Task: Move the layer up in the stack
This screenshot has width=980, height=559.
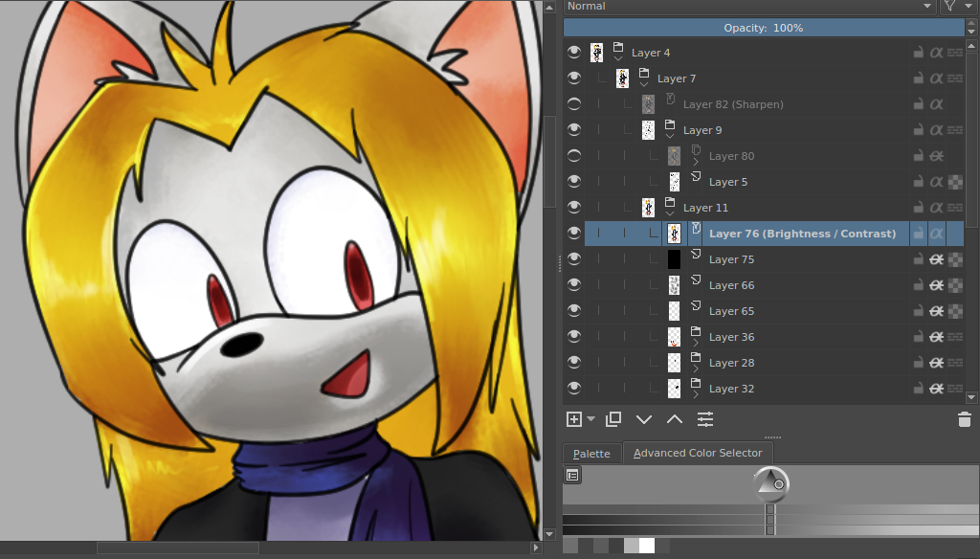Action: coord(675,419)
